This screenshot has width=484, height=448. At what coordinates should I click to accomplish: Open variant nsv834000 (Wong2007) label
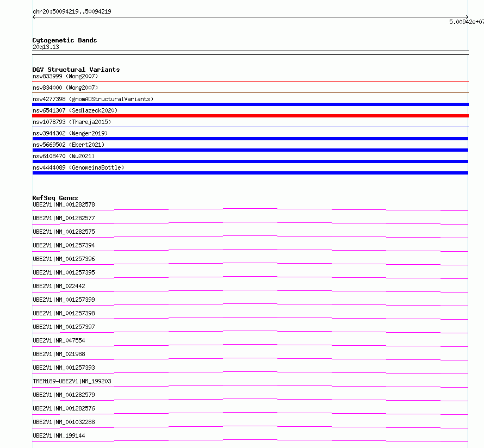(65, 88)
